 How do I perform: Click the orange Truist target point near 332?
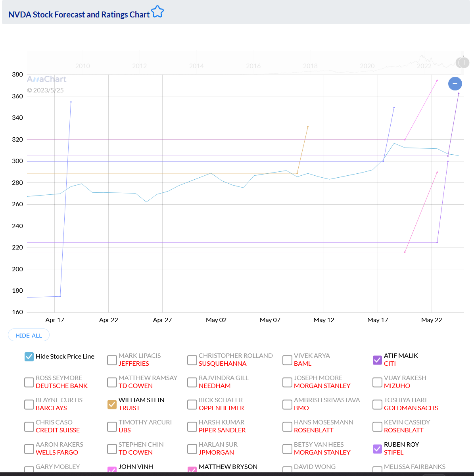coord(308,127)
